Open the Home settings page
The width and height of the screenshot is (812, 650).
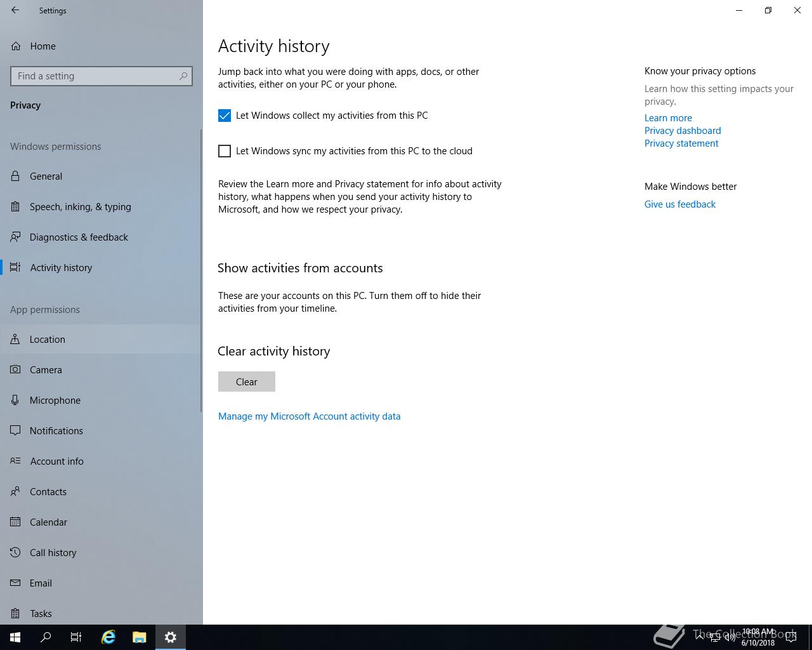(101, 46)
